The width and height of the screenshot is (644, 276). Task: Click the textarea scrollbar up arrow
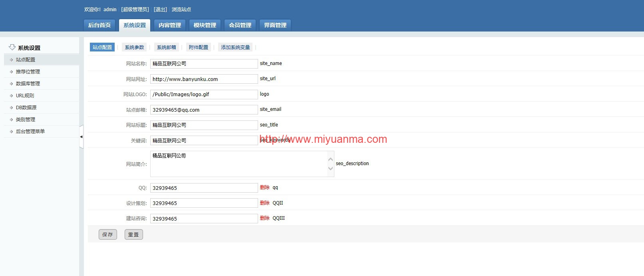coord(330,159)
